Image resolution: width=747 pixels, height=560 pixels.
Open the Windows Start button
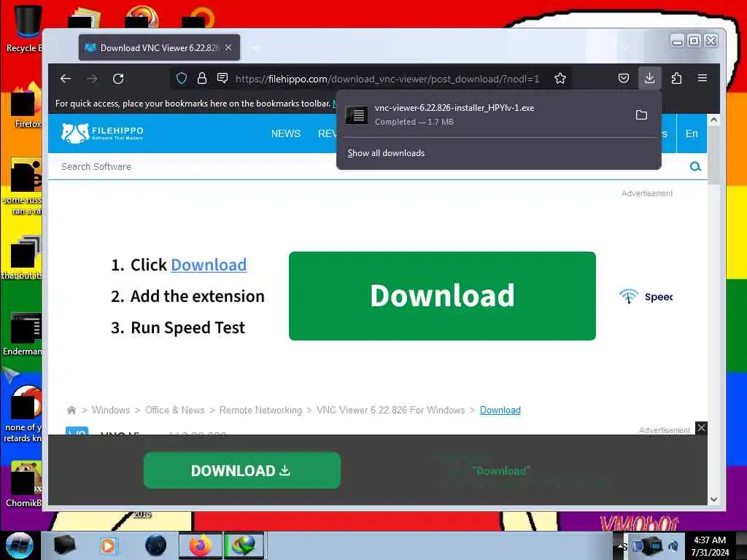[x=20, y=545]
